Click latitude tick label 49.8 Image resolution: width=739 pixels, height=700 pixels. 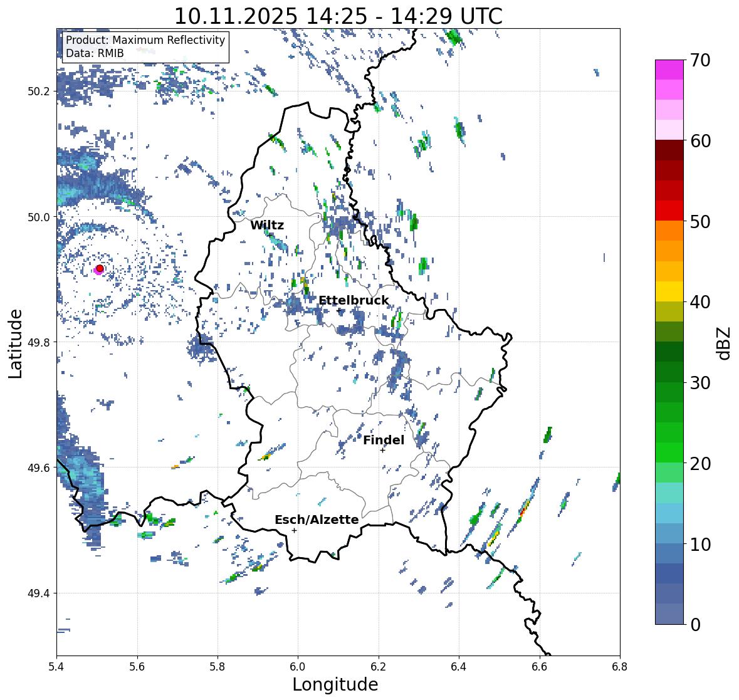pyautogui.click(x=39, y=342)
